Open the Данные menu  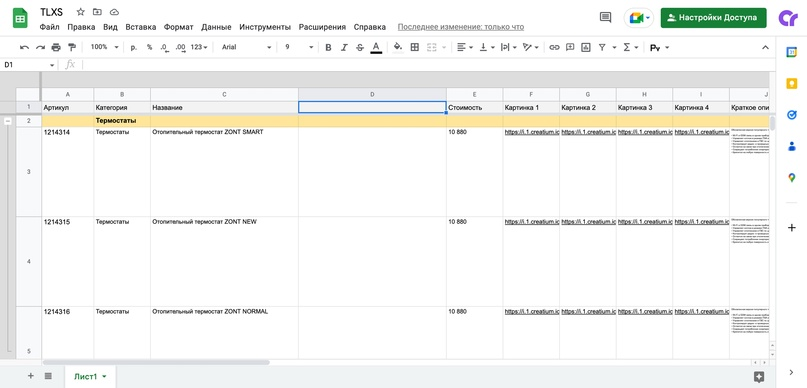[216, 27]
